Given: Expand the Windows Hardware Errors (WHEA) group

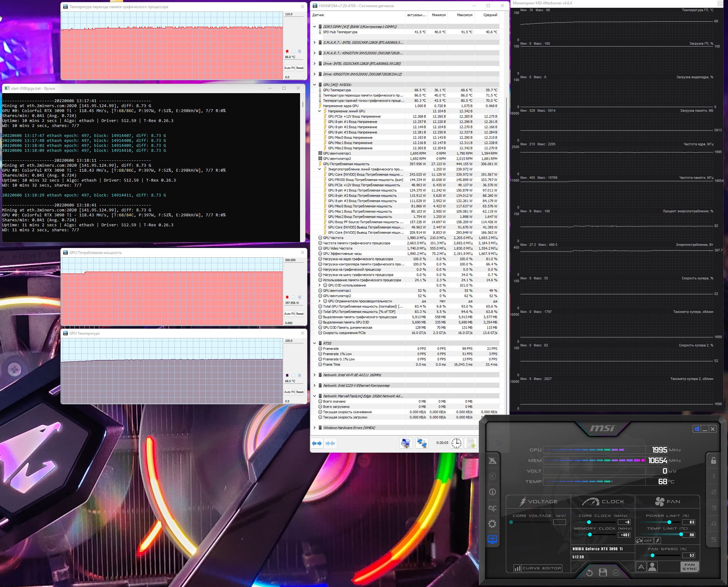Looking at the screenshot, I should [315, 428].
